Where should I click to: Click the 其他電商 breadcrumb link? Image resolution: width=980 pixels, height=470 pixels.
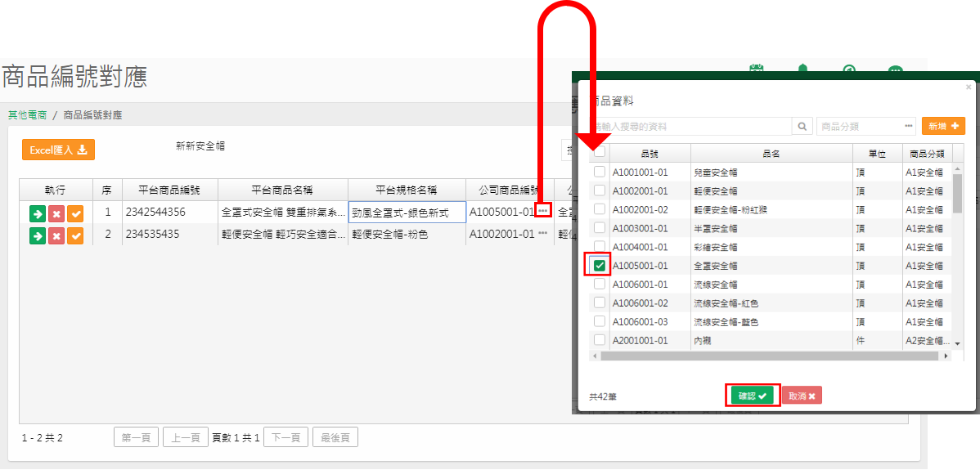point(27,115)
